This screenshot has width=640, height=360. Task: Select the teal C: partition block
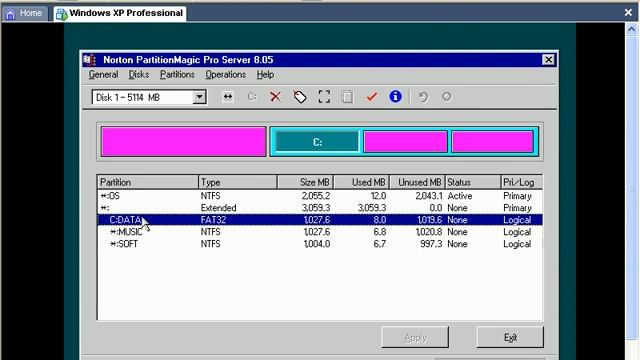[317, 142]
